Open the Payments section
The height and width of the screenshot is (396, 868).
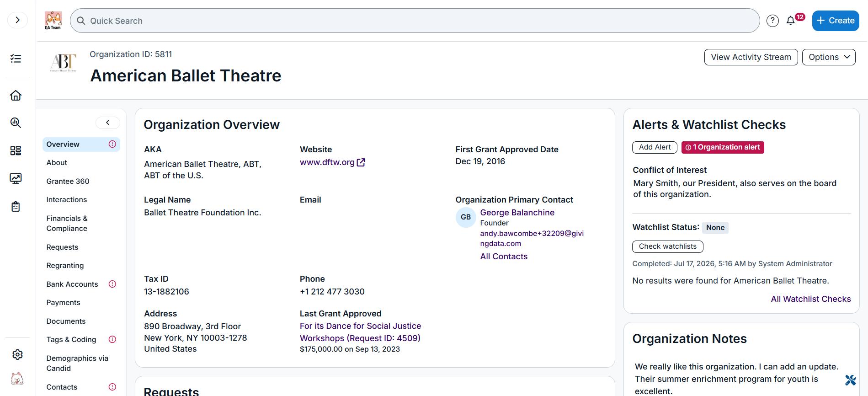[x=63, y=303]
